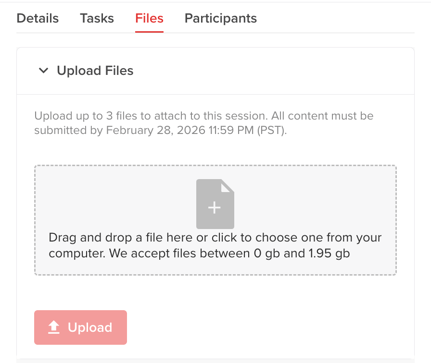Go to the Participants tab

(221, 18)
